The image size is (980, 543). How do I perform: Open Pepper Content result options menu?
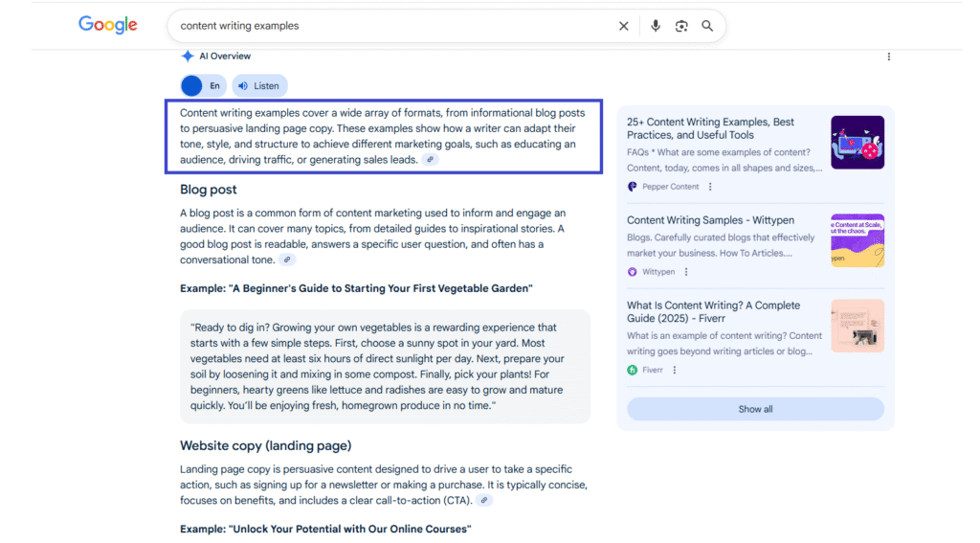pos(710,187)
